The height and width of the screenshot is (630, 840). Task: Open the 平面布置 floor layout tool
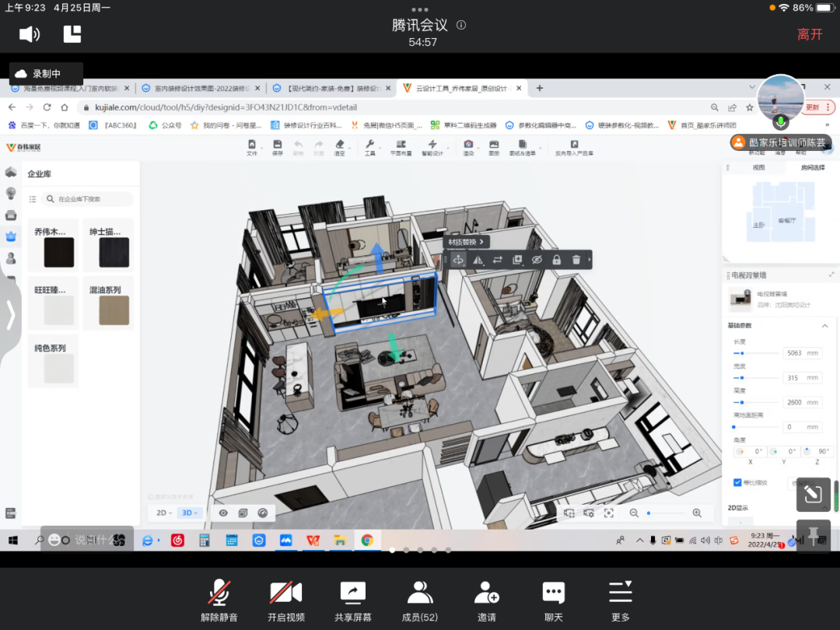pyautogui.click(x=401, y=147)
